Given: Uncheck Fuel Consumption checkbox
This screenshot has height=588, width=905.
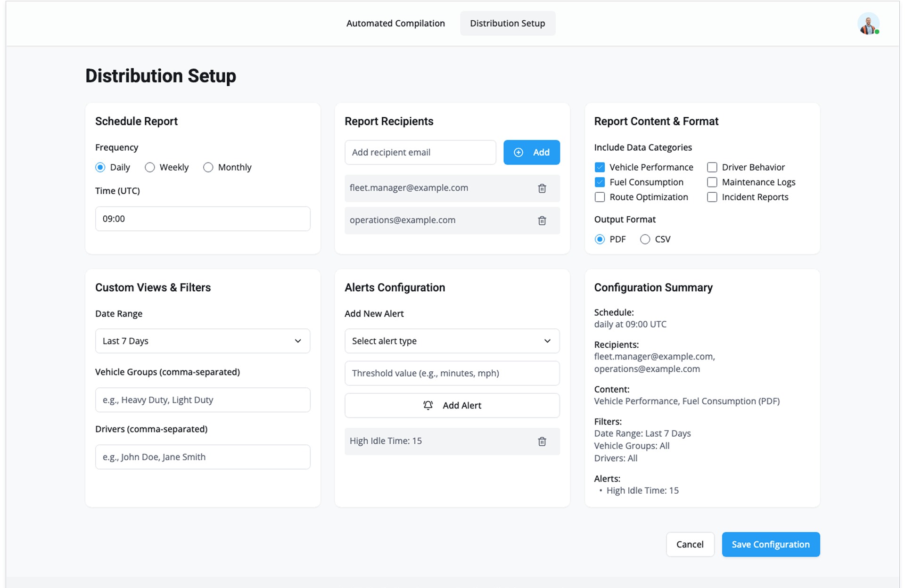Looking at the screenshot, I should 600,182.
